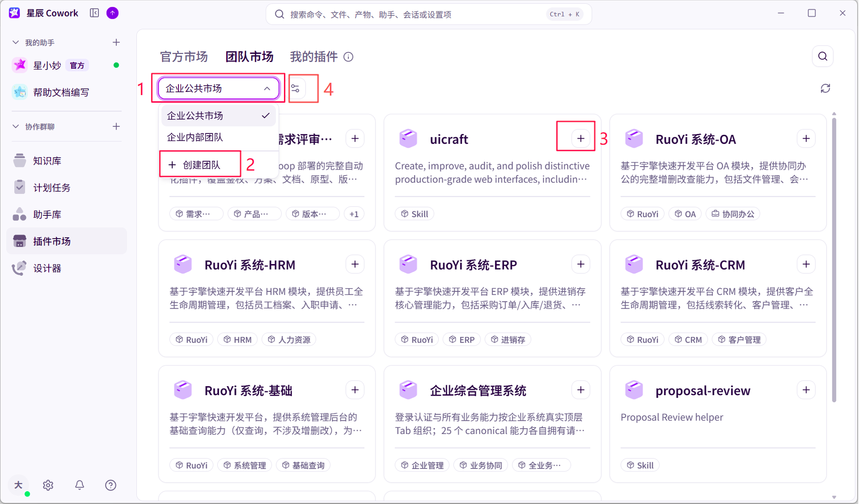Open the 帮助文档编写 assistant
This screenshot has height=504, width=859.
[67, 92]
